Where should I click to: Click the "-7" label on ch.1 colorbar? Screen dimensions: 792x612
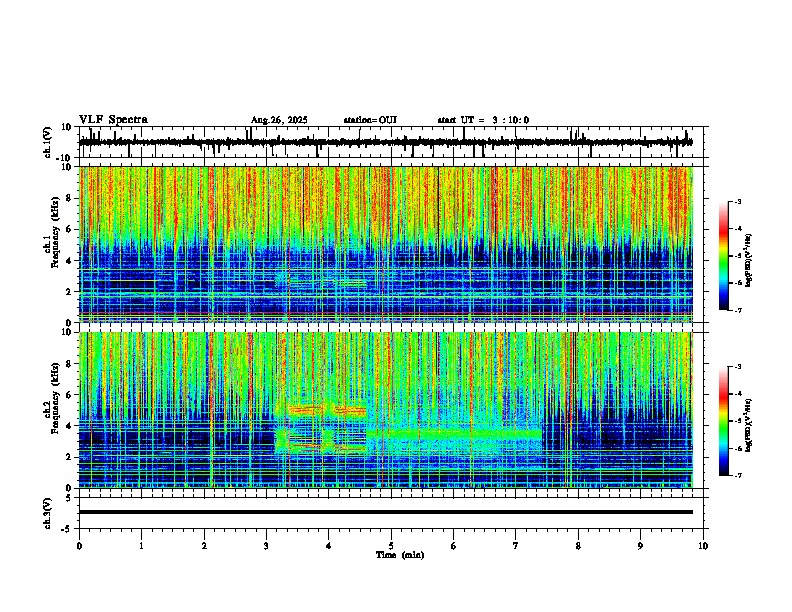coord(738,310)
